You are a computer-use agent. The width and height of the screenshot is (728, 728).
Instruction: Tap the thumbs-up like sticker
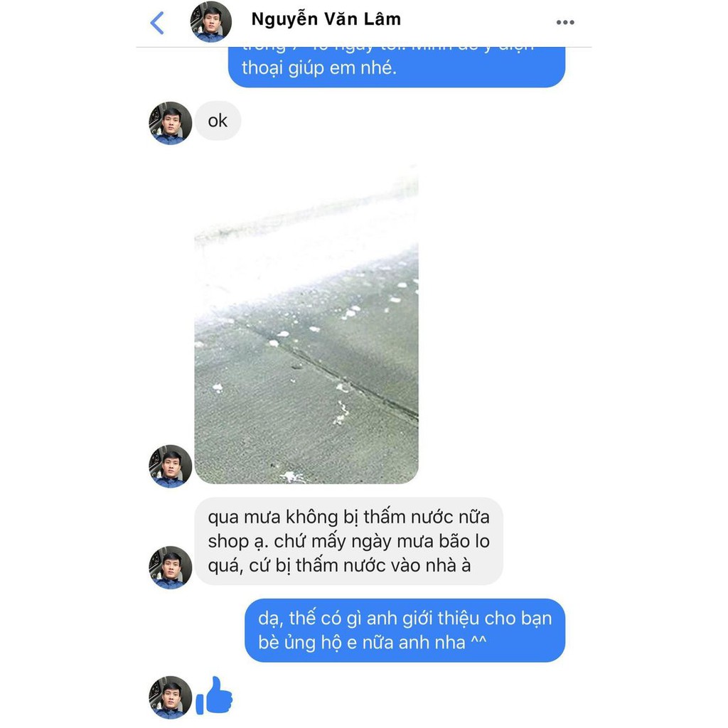pos(214,695)
